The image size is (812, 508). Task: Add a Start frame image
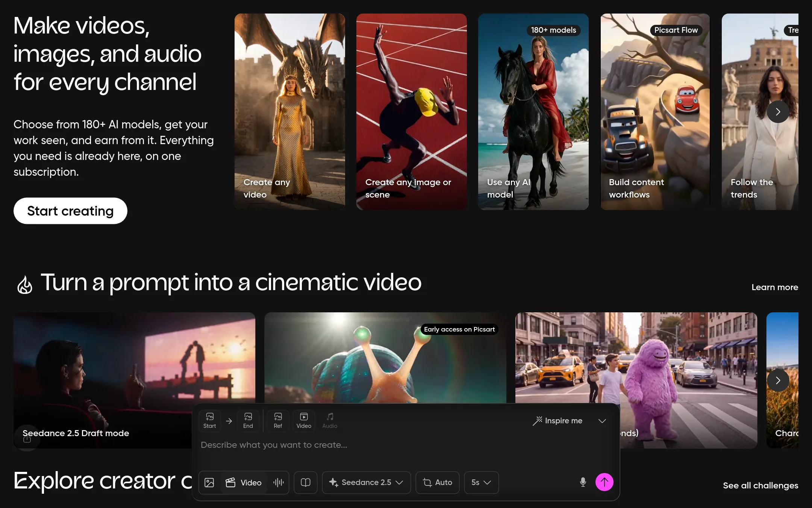pyautogui.click(x=210, y=420)
